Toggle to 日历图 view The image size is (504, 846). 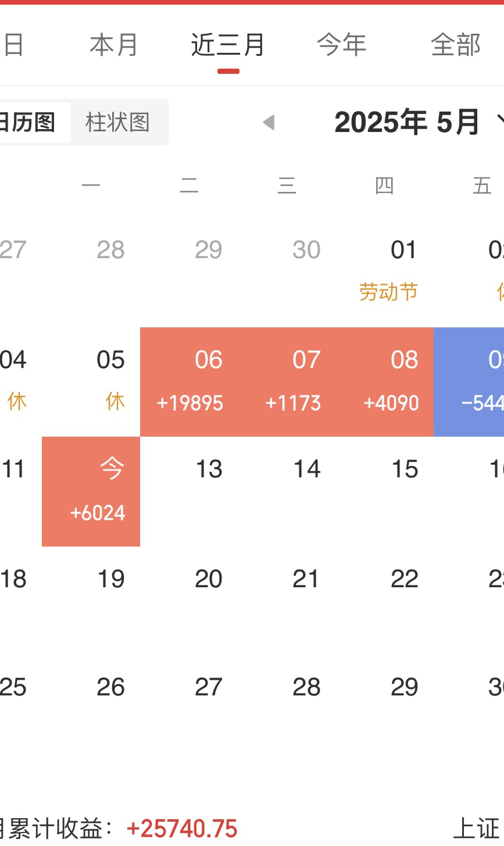pyautogui.click(x=28, y=122)
